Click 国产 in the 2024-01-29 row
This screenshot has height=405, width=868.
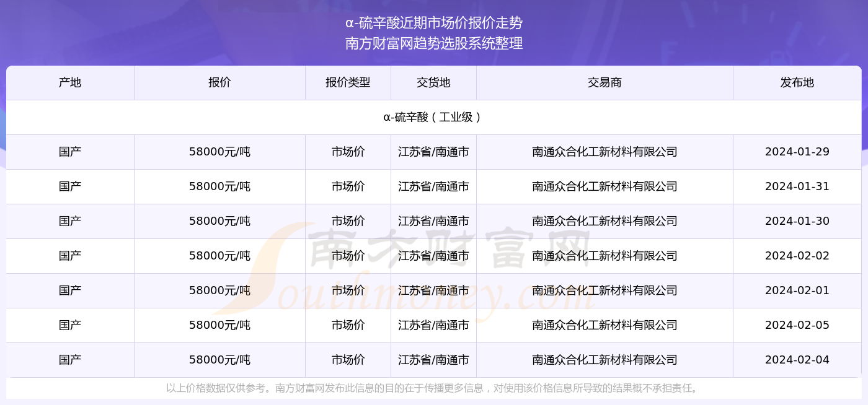[70, 152]
